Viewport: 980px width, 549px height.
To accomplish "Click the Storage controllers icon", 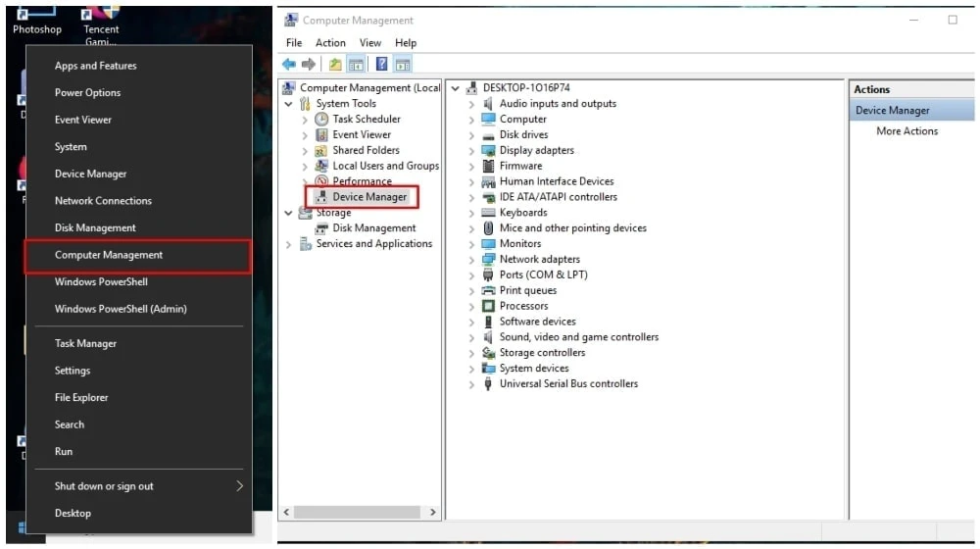I will coord(488,353).
